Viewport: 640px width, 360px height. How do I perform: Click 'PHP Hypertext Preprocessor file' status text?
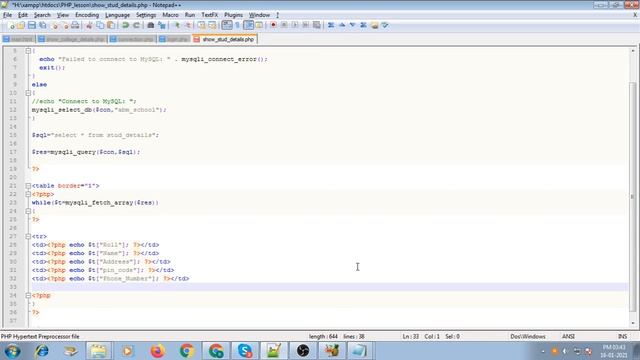tap(40, 336)
